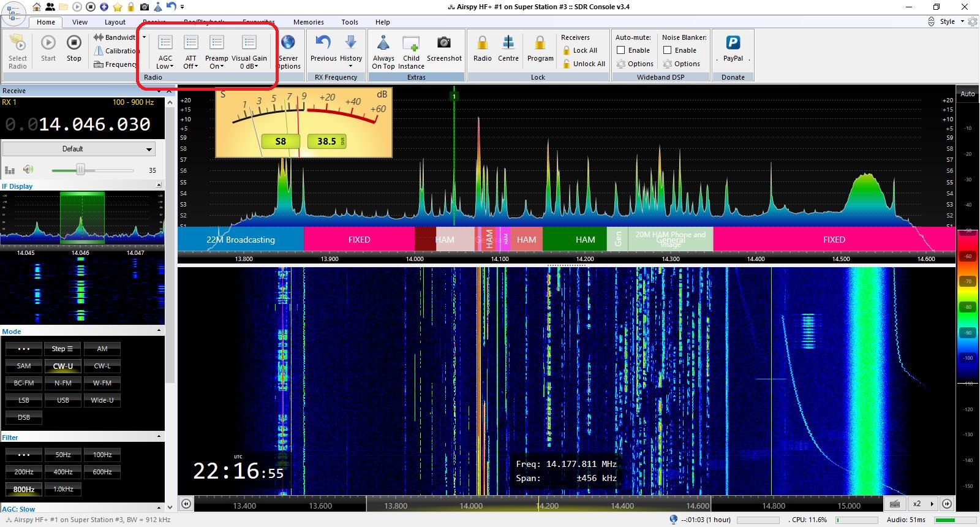Click the Program lock icon
The height and width of the screenshot is (527, 980).
pos(540,43)
